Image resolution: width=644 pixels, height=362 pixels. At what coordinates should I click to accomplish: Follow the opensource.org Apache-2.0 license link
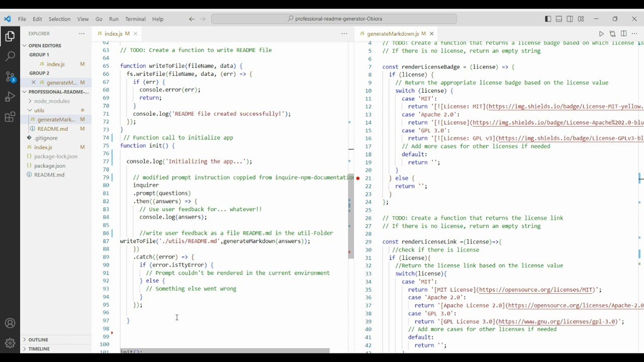pos(576,306)
